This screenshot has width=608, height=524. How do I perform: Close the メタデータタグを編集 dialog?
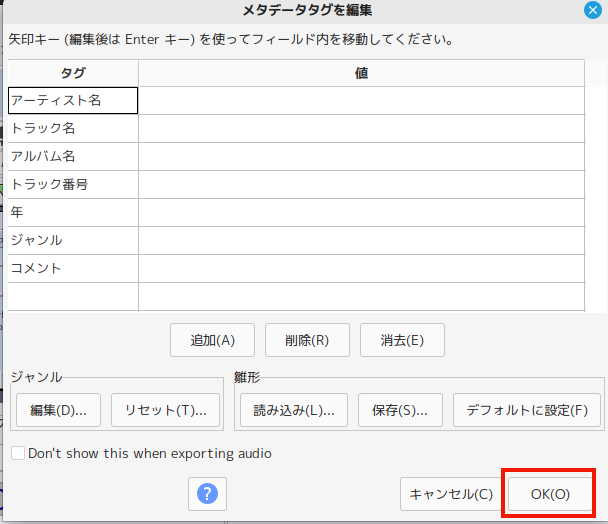pos(593,11)
